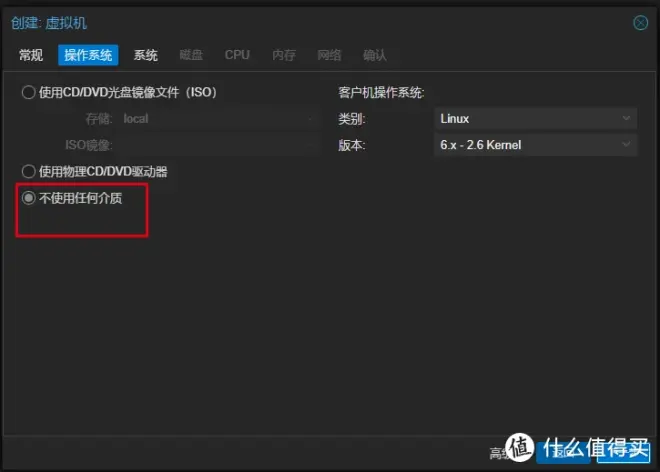Image resolution: width=660 pixels, height=472 pixels.
Task: Choose 不使用任何介质 radio option
Action: (x=29, y=198)
